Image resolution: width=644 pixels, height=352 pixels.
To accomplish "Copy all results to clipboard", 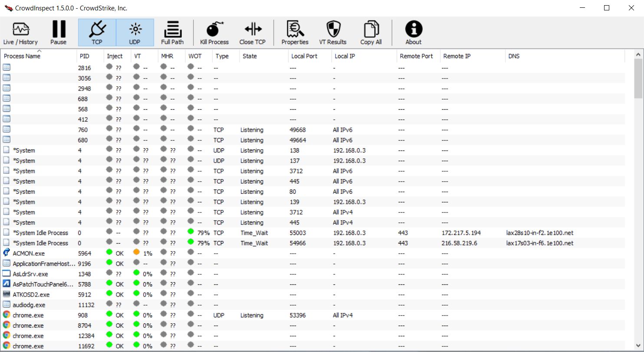I will coord(371,32).
